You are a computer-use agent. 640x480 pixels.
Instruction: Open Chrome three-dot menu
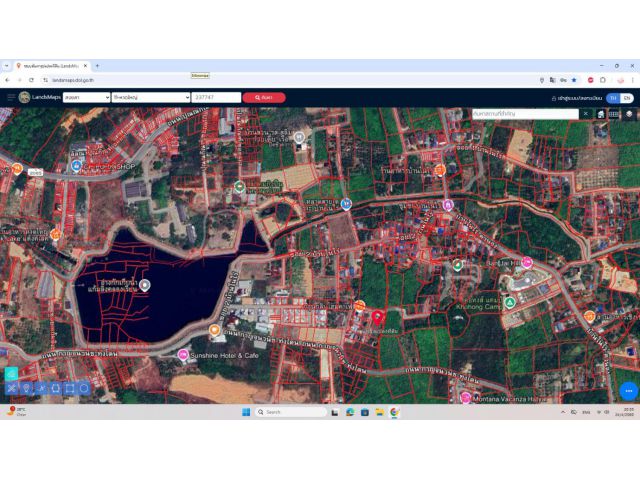click(633, 80)
